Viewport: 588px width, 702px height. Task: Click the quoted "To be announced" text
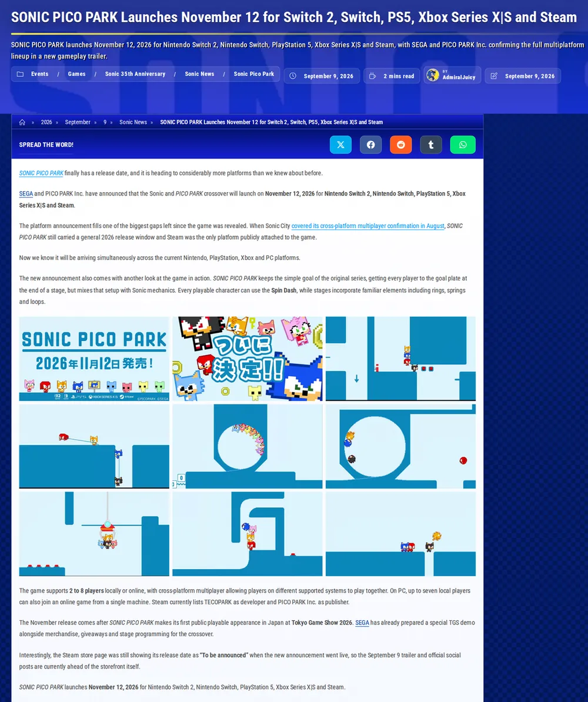pyautogui.click(x=224, y=656)
